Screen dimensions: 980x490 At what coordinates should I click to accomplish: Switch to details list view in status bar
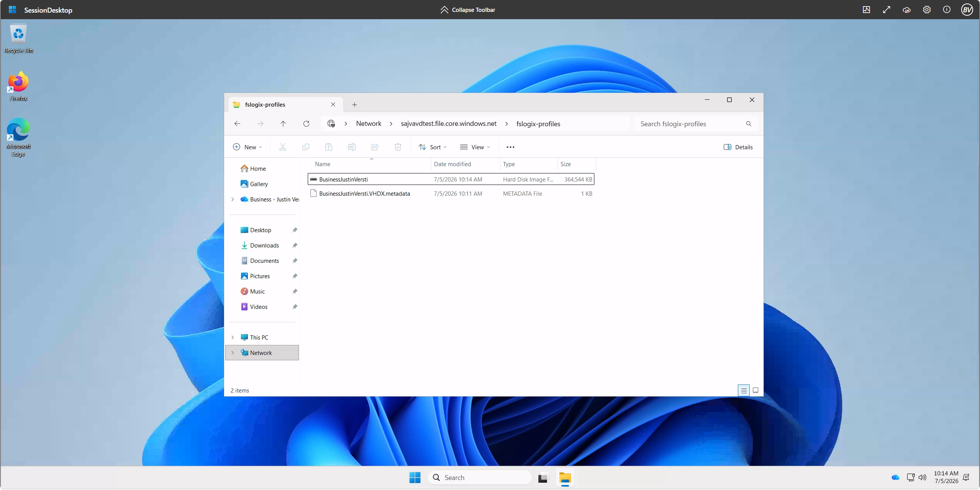[x=744, y=391]
